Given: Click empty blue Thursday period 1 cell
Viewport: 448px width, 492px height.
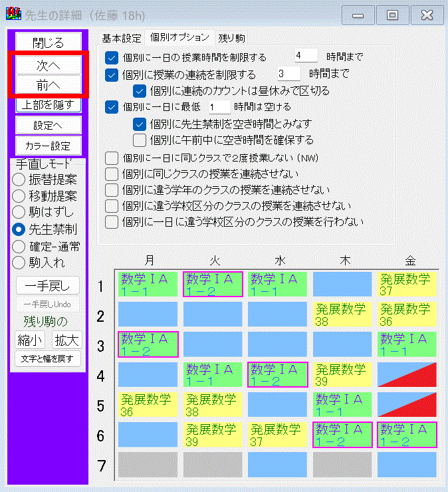Looking at the screenshot, I should [x=342, y=285].
